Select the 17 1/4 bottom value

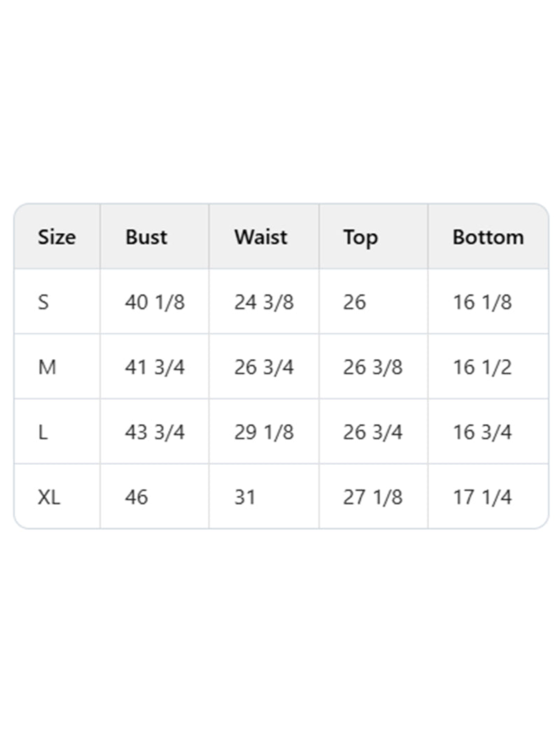click(x=482, y=497)
